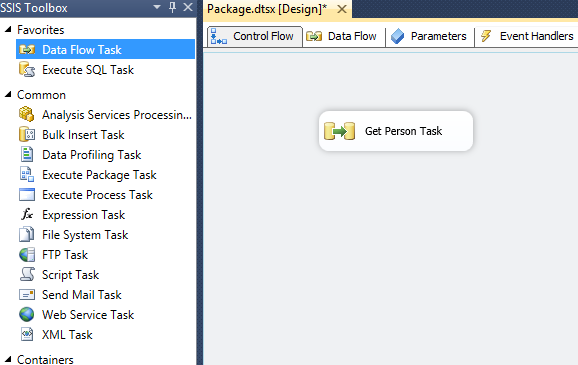Image resolution: width=578 pixels, height=365 pixels.
Task: Toggle auto-hide pin on SSIS Toolbox
Action: coord(173,7)
